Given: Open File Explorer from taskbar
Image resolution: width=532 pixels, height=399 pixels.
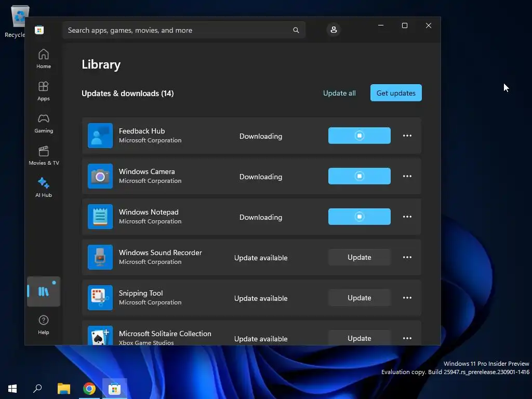Looking at the screenshot, I should coord(63,389).
